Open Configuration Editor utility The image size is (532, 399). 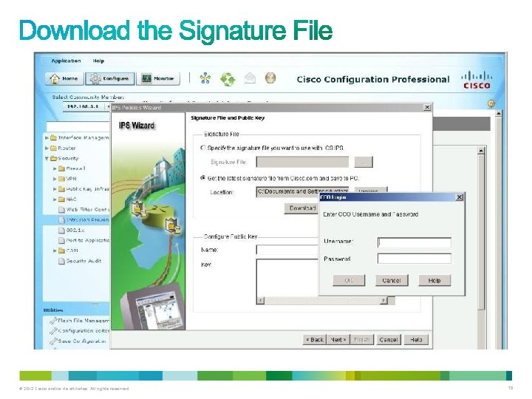point(80,331)
